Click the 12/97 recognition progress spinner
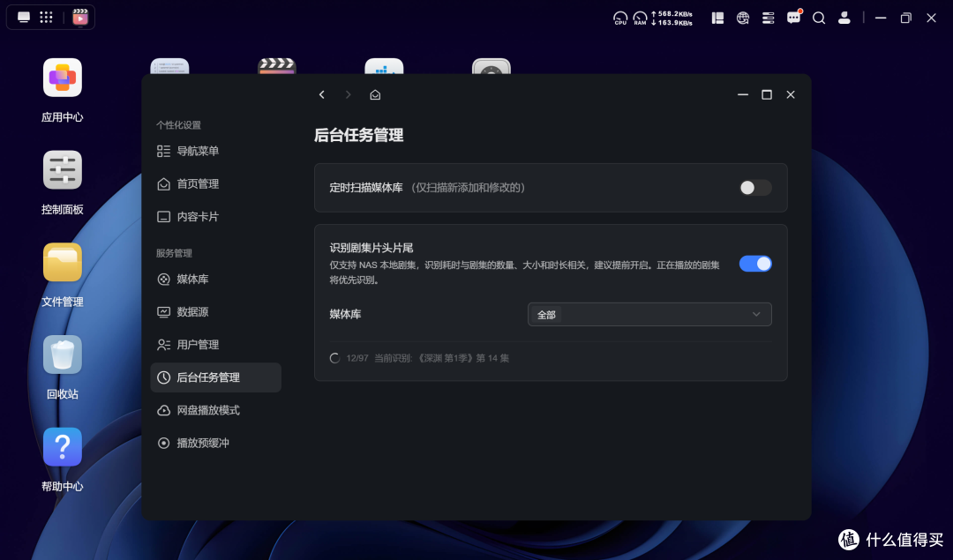Image resolution: width=953 pixels, height=560 pixels. tap(334, 358)
